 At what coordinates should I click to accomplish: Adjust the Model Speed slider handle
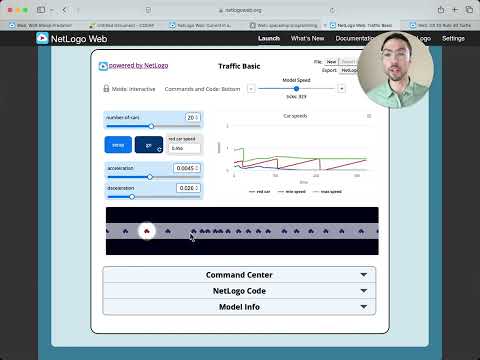coord(296,89)
